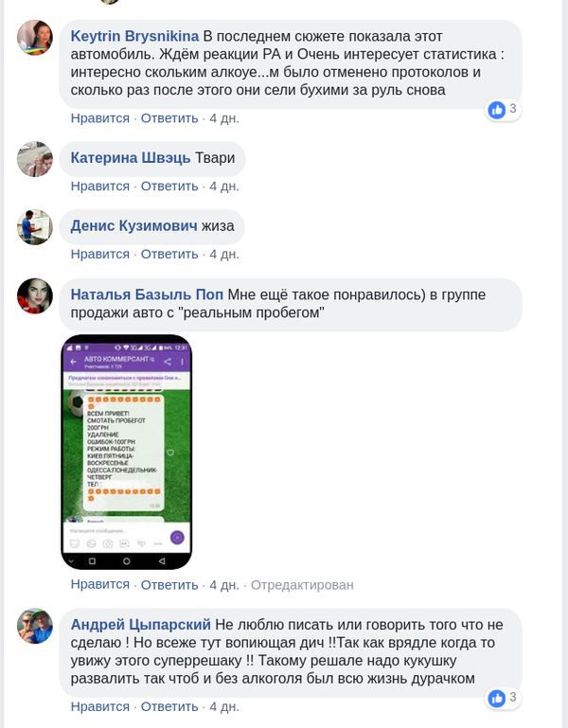
Task: Reply to Денис Кузимович's comment
Action: (169, 255)
